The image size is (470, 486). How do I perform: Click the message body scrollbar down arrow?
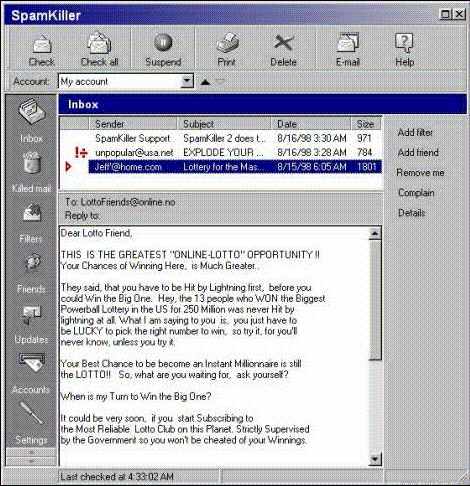[x=375, y=460]
